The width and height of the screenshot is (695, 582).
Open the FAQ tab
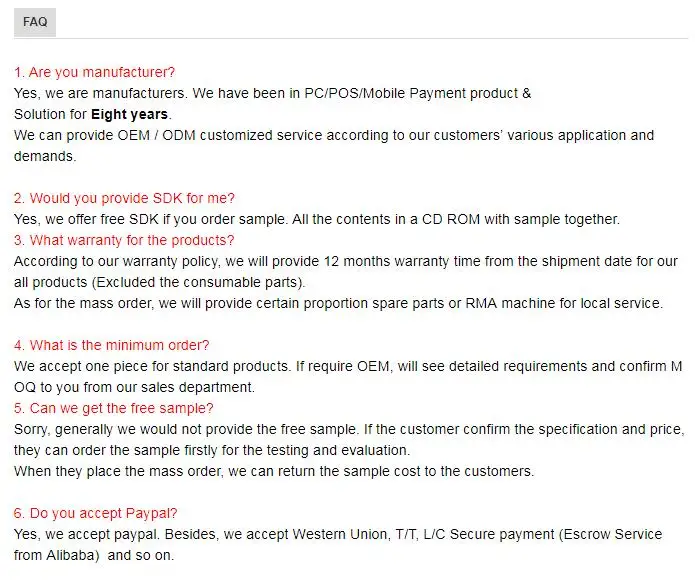tap(35, 22)
